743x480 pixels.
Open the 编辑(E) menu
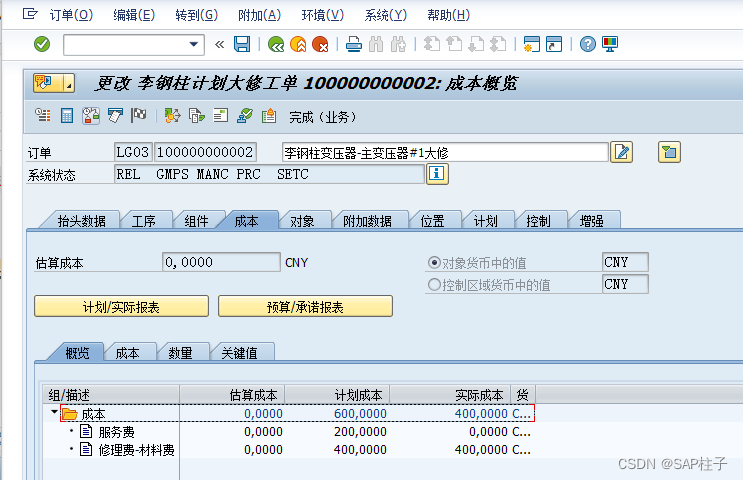(x=134, y=15)
